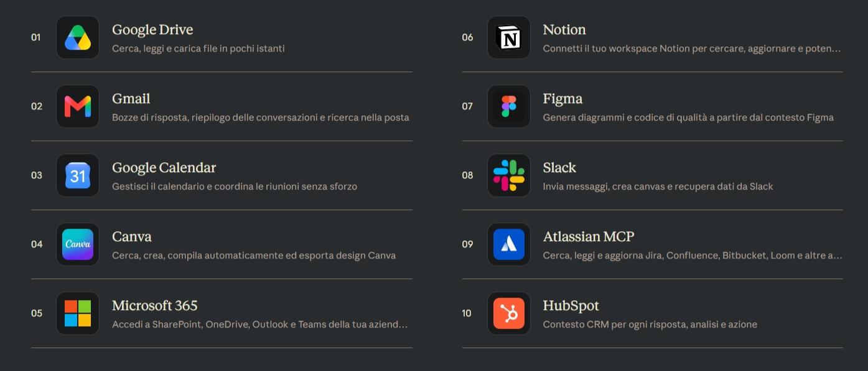Screen dimensions: 868x371
Task: Open the Google Drive title link
Action: click(x=152, y=30)
